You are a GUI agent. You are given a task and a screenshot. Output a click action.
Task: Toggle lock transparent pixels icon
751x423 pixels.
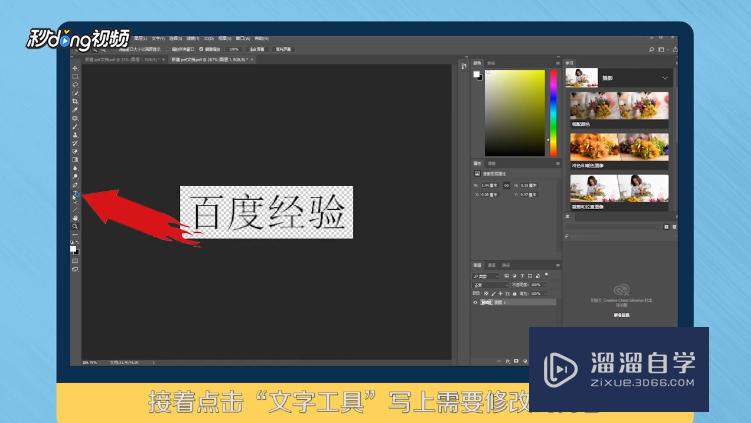(486, 293)
